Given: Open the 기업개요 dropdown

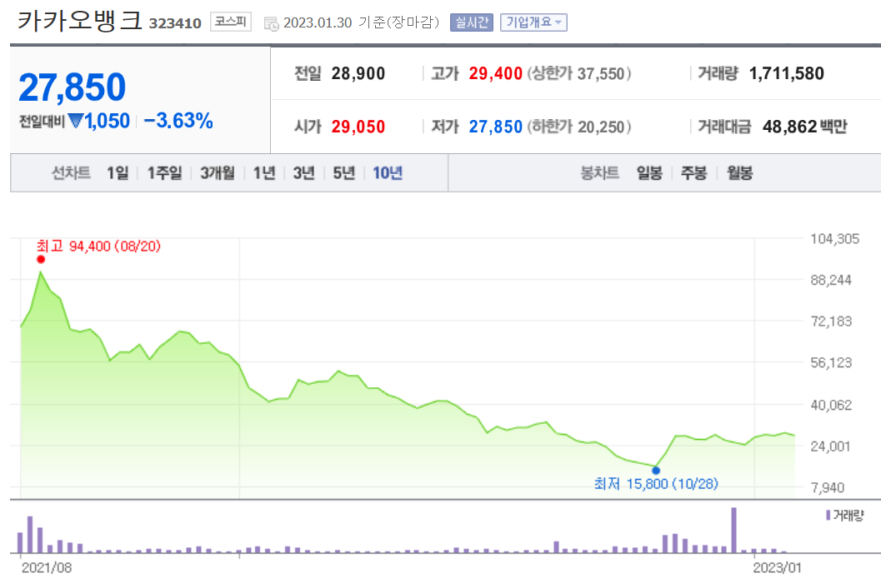Looking at the screenshot, I should [x=533, y=22].
